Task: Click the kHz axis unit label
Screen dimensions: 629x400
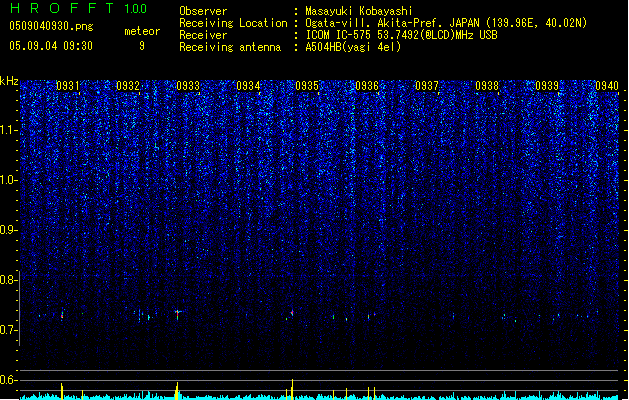Action: pyautogui.click(x=9, y=81)
